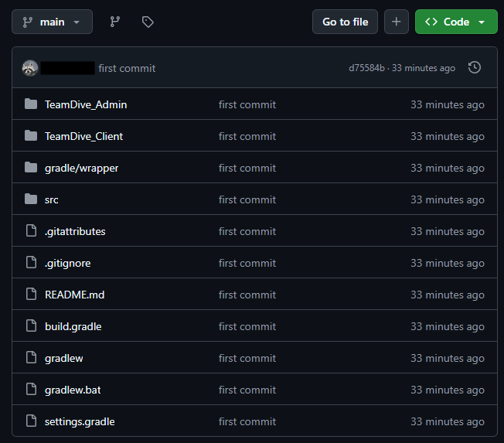Open the README.md file
The height and width of the screenshot is (443, 504).
point(74,295)
